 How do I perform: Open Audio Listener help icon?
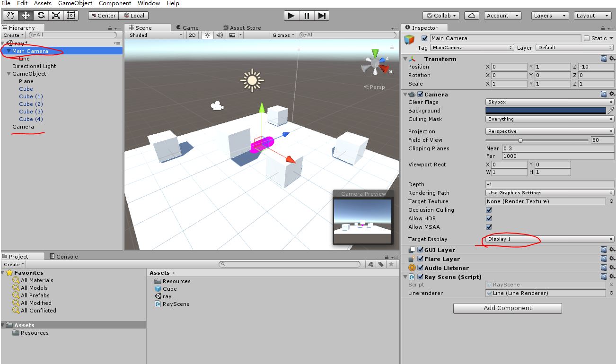tap(604, 268)
